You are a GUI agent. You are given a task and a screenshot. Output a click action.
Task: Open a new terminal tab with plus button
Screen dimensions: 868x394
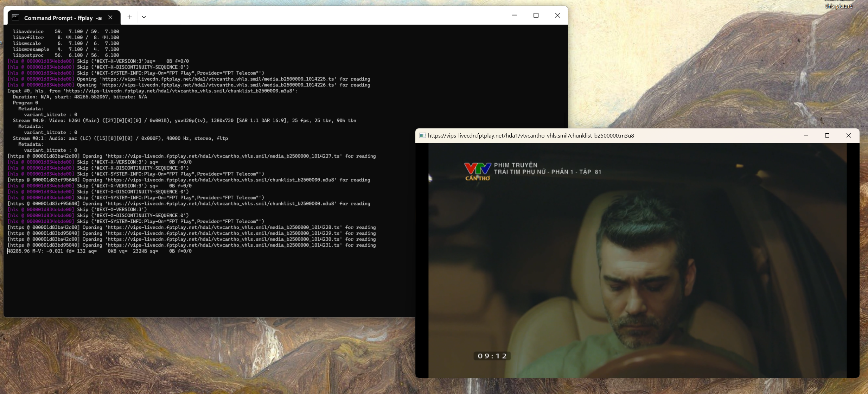point(130,17)
